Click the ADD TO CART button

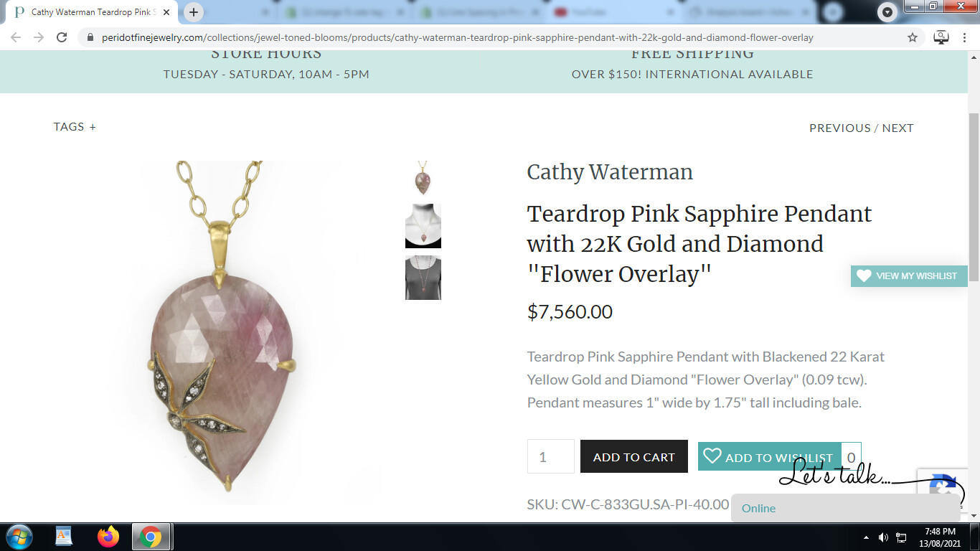coord(634,456)
